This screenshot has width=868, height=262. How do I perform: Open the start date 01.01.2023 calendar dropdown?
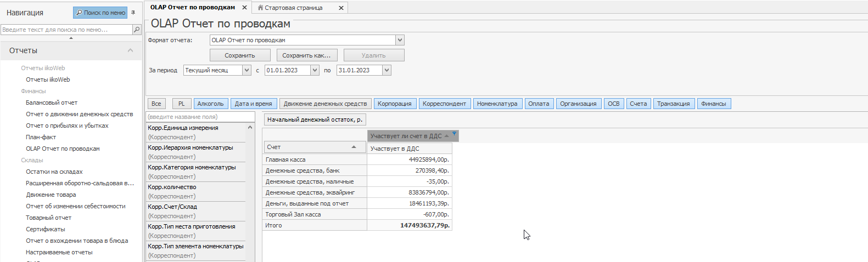[x=315, y=70]
